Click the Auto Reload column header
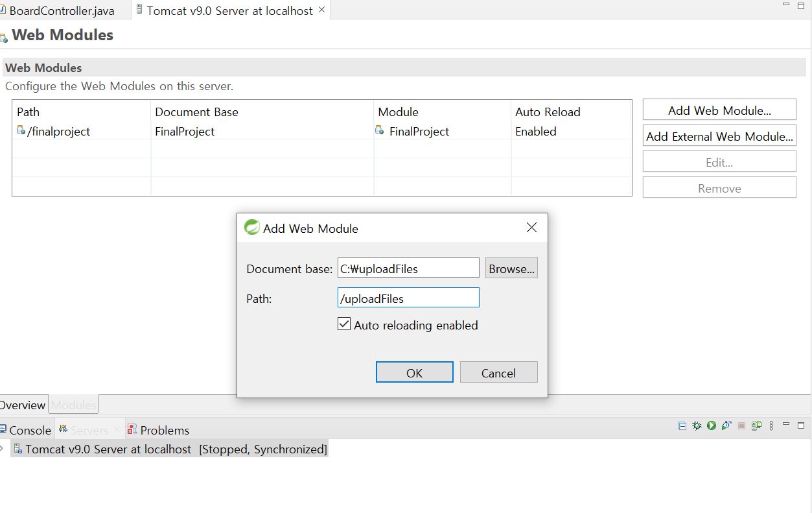Viewport: 812px width, 513px height. (572, 112)
